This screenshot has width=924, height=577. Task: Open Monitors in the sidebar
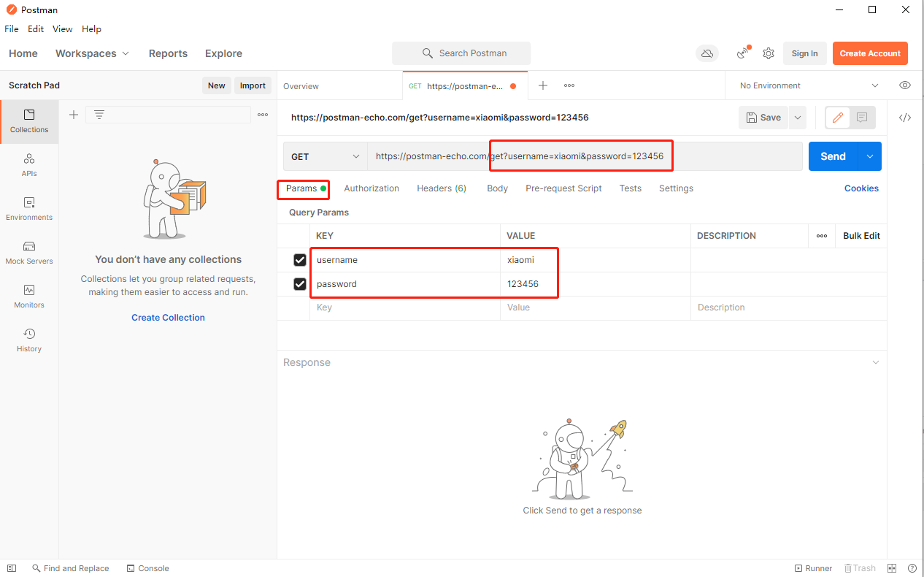pos(29,297)
